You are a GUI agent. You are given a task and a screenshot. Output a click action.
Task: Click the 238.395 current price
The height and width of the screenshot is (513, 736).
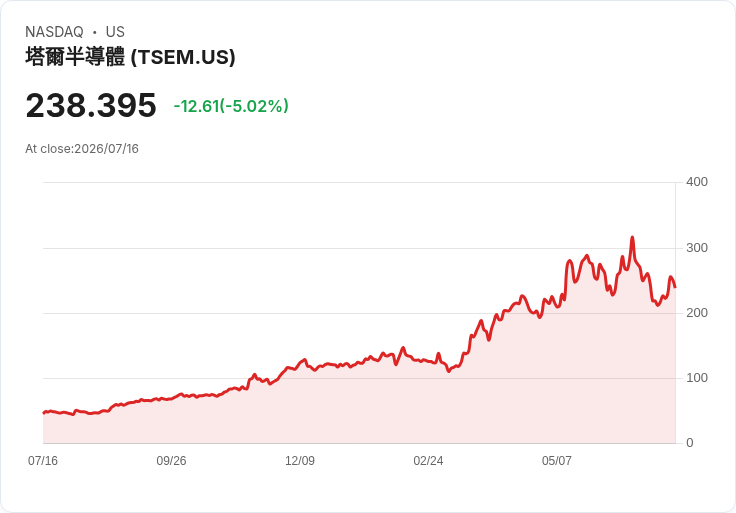tap(91, 105)
